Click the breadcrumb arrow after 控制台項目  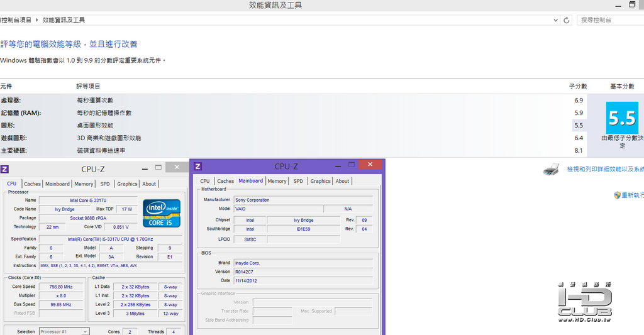[37, 19]
